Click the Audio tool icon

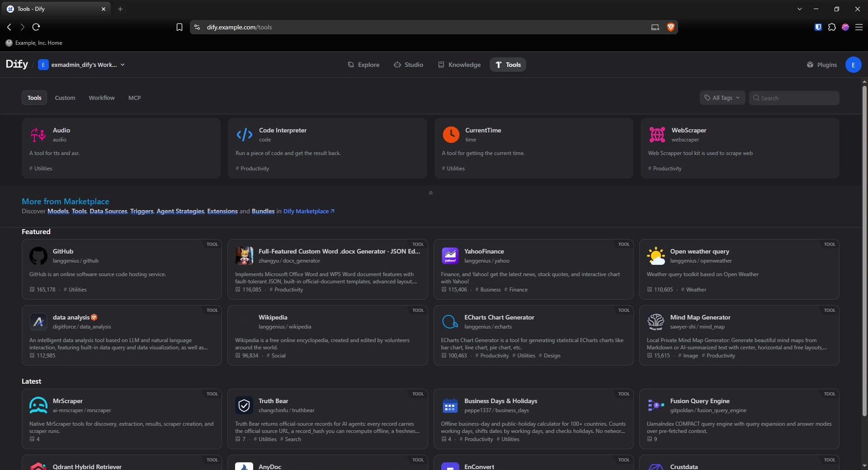click(x=38, y=135)
